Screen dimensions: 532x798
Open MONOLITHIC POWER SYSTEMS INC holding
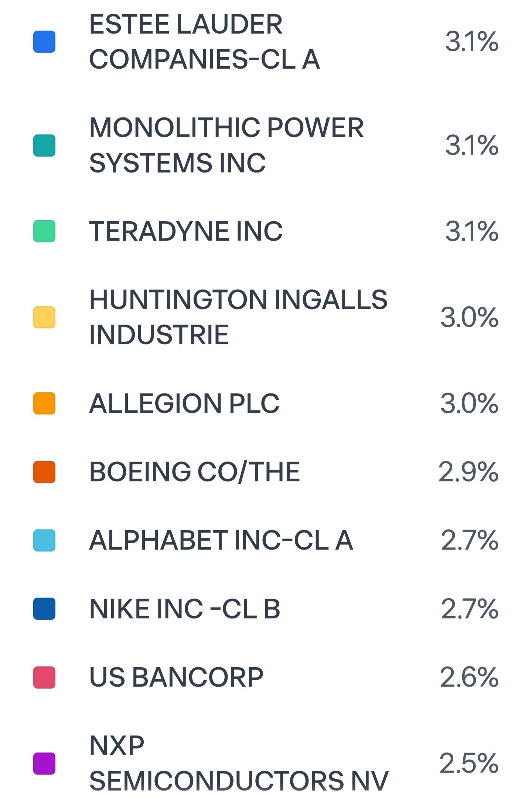pyautogui.click(x=226, y=145)
